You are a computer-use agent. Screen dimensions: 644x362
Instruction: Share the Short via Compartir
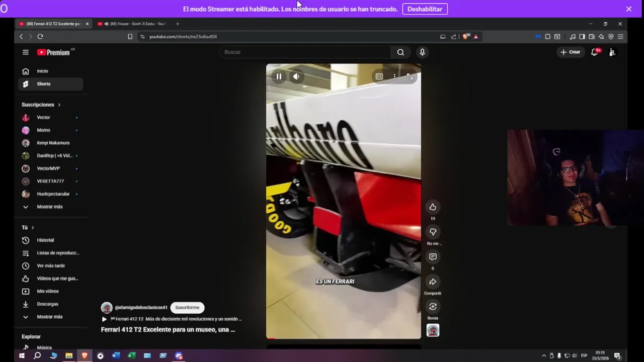coord(433,282)
